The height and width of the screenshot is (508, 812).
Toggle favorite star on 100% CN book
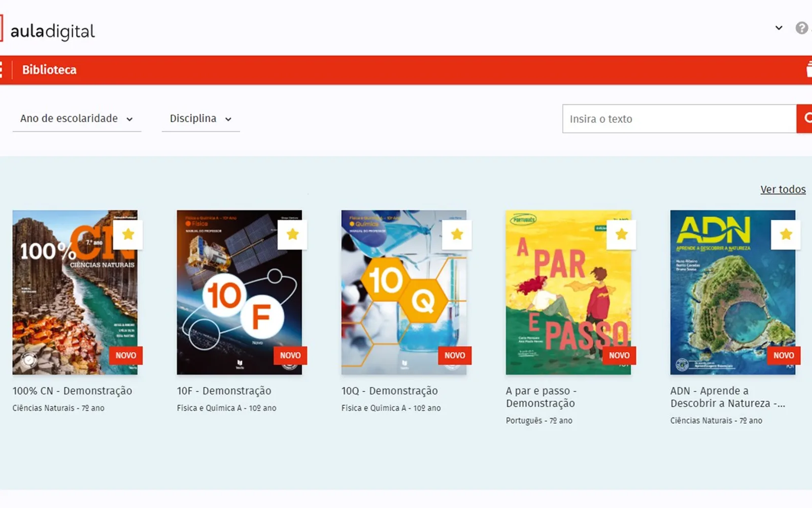128,234
